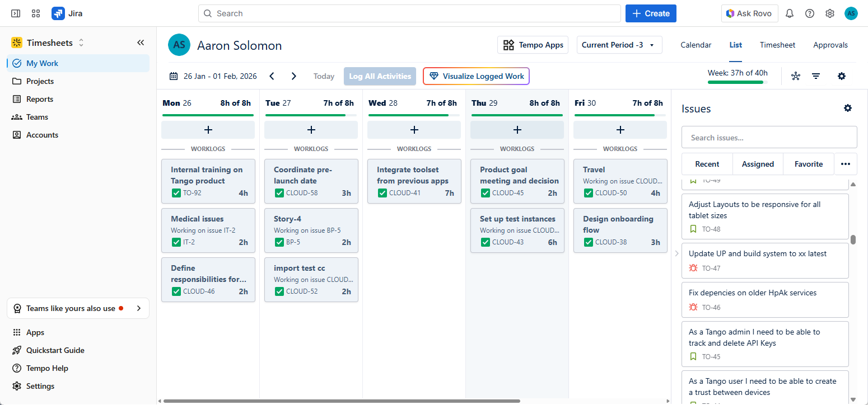Open the filter icon above the timesheet
The width and height of the screenshot is (868, 405).
click(x=816, y=76)
